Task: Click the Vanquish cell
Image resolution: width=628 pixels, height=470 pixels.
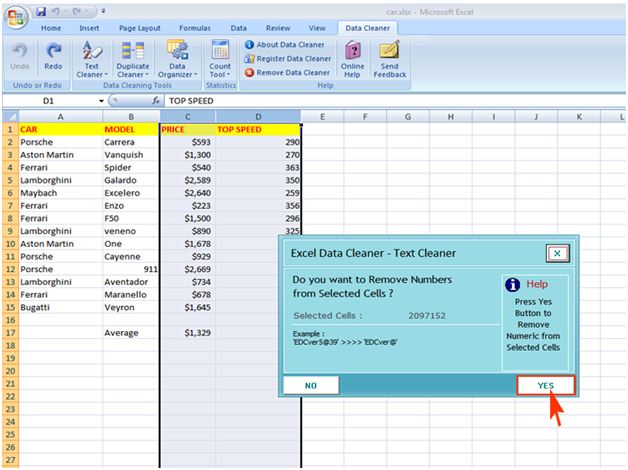Action: click(x=131, y=155)
